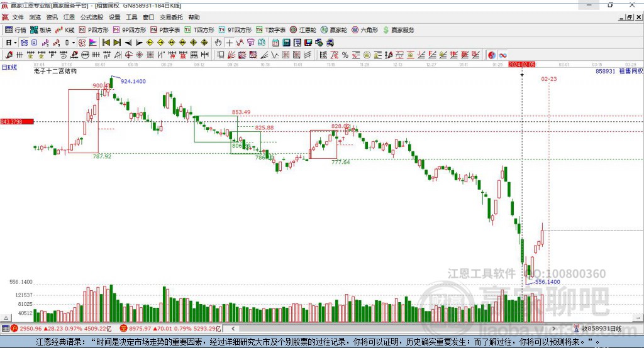Click the 收858931日线 status entry
644x348 pixels.
(601, 329)
